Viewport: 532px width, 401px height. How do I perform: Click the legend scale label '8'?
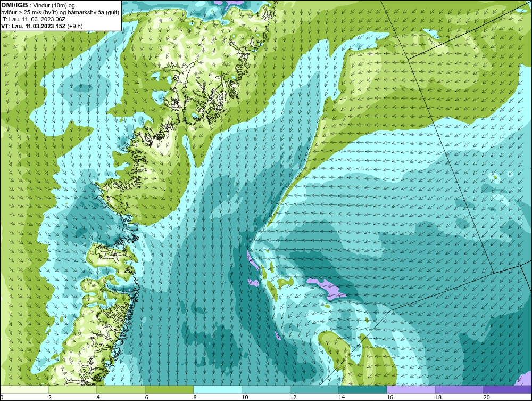(195, 397)
